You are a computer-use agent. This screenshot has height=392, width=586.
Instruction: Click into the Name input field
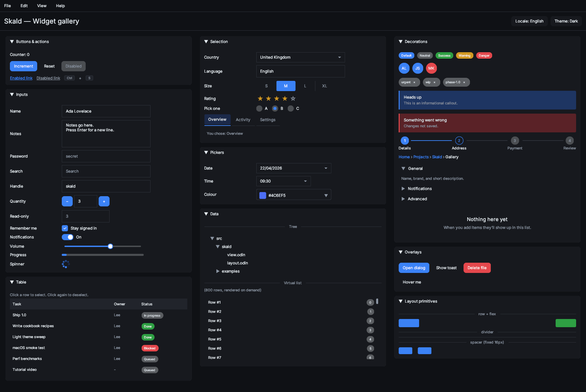[106, 111]
